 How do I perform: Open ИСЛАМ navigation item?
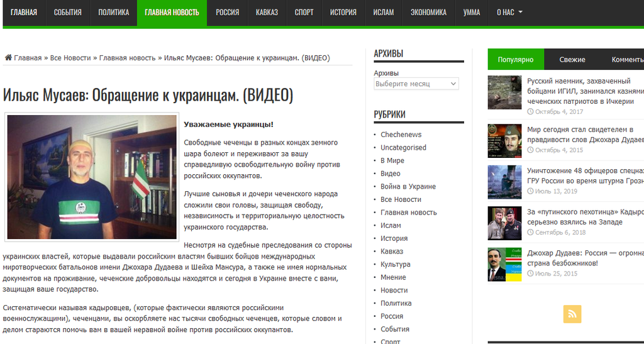(384, 13)
